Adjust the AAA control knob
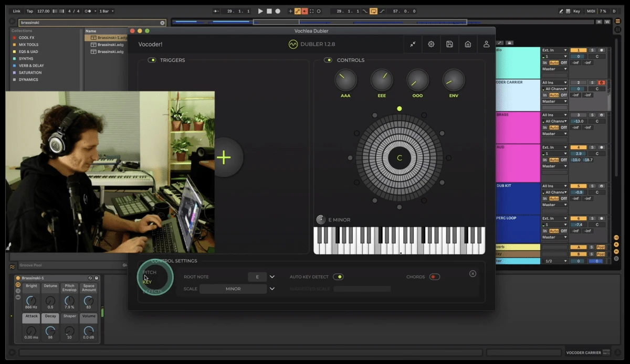This screenshot has width=630, height=364. pos(345,80)
